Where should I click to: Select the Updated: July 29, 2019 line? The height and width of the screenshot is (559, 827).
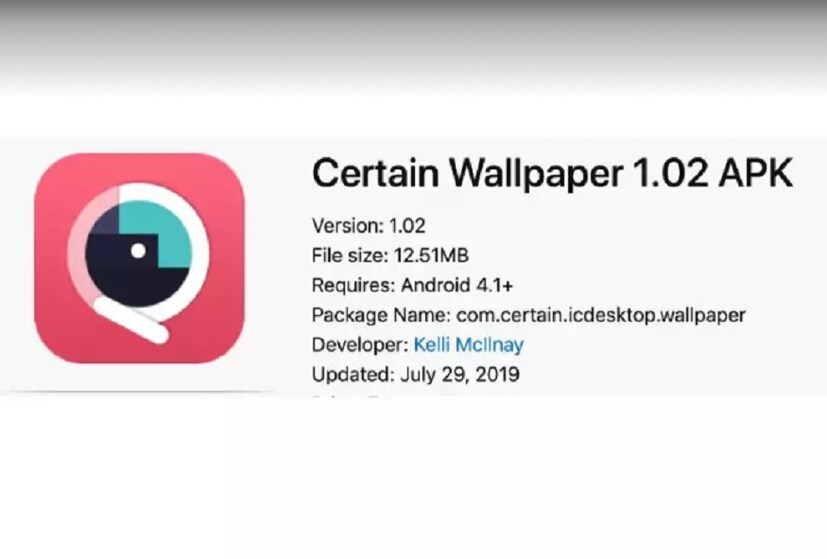point(416,374)
